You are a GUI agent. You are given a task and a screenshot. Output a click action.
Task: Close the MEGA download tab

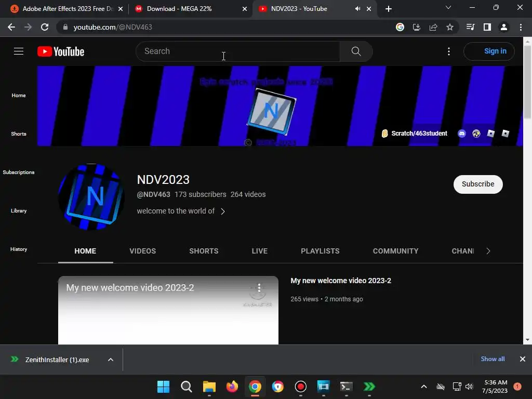click(x=244, y=9)
